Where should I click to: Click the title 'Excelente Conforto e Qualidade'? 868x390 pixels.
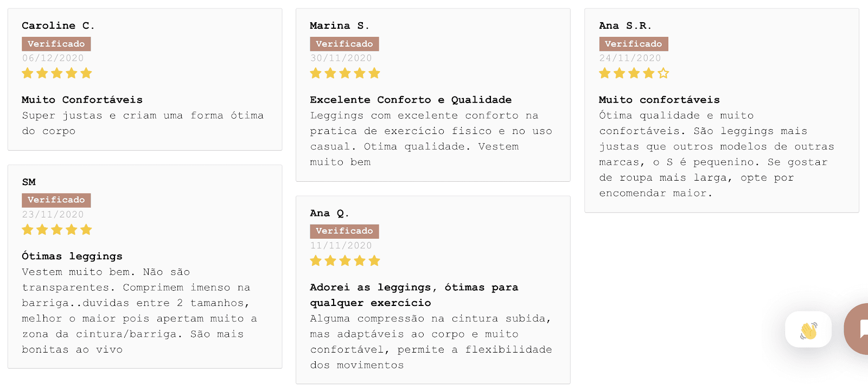[x=411, y=100]
